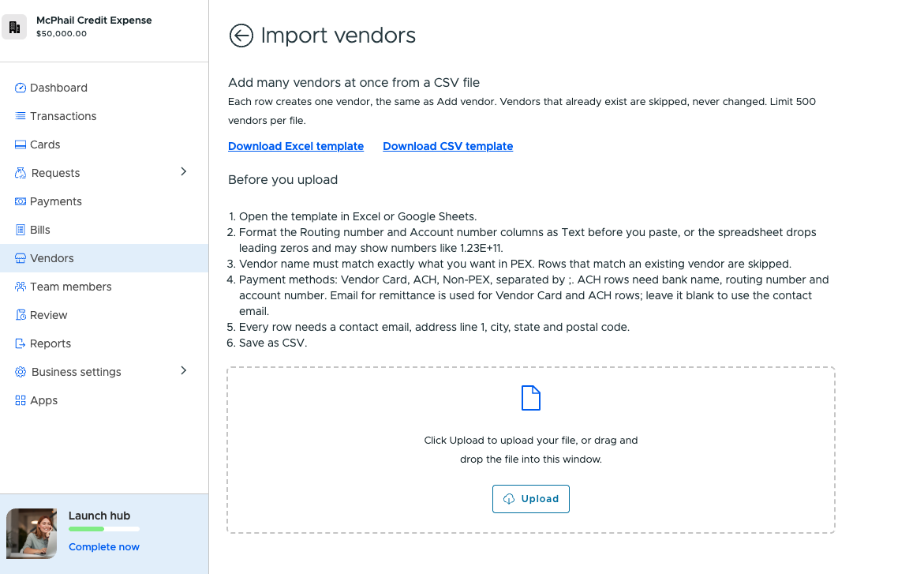The height and width of the screenshot is (574, 924).
Task: Click the Dashboard gauge icon
Action: tap(20, 88)
